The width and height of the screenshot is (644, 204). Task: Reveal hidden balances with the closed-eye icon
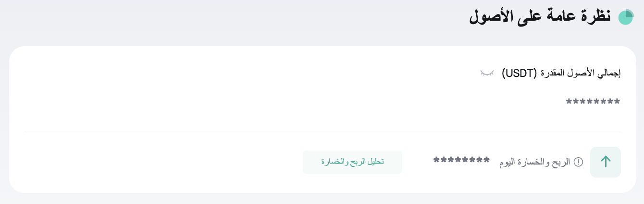487,73
